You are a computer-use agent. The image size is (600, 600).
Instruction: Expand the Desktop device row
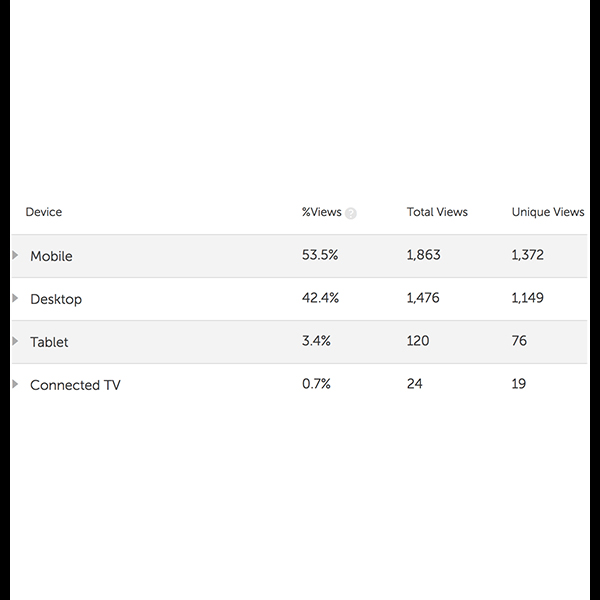(x=15, y=298)
